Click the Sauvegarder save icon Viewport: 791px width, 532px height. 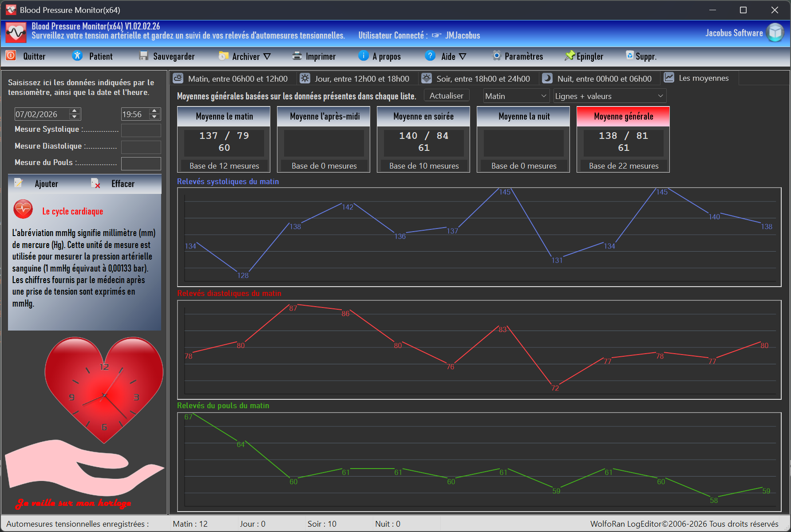click(143, 56)
